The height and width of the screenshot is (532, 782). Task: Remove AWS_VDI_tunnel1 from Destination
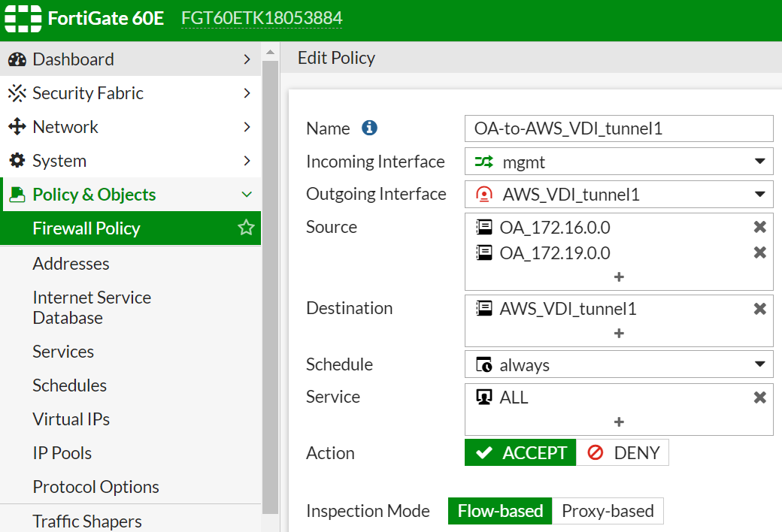[759, 309]
